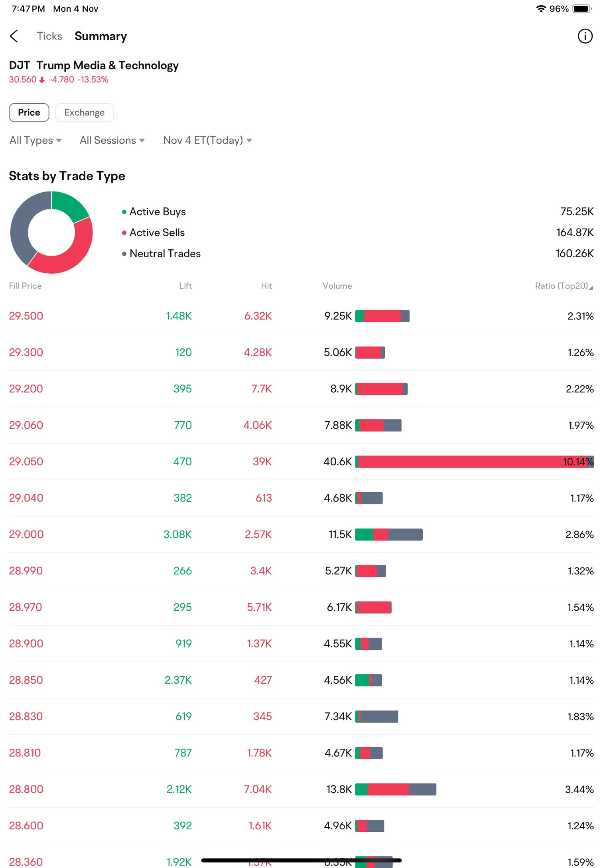Screen dimensions: 603x868
Task: Tap the volume bar for 28.800
Action: coord(396,789)
